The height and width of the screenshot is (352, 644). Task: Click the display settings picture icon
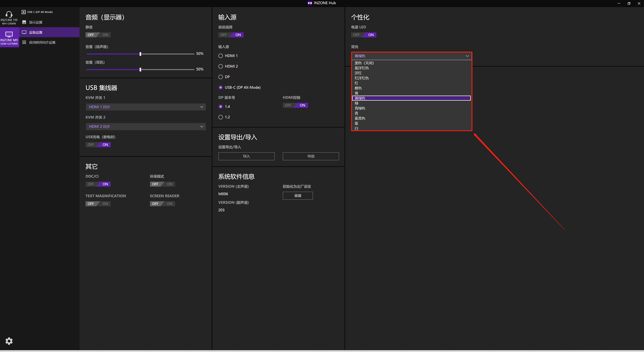(24, 22)
